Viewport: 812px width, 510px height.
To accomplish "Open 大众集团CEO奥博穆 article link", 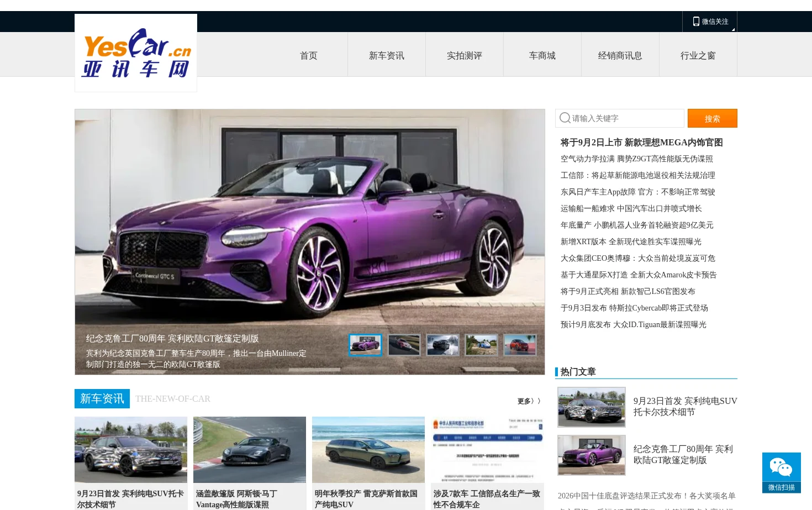I will (x=638, y=258).
